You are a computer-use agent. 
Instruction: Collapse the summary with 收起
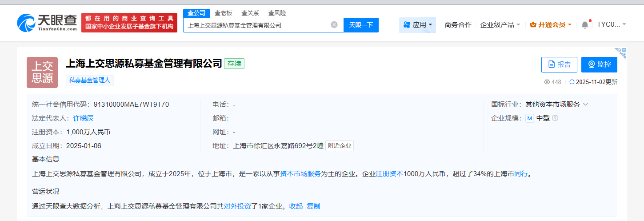click(x=296, y=206)
